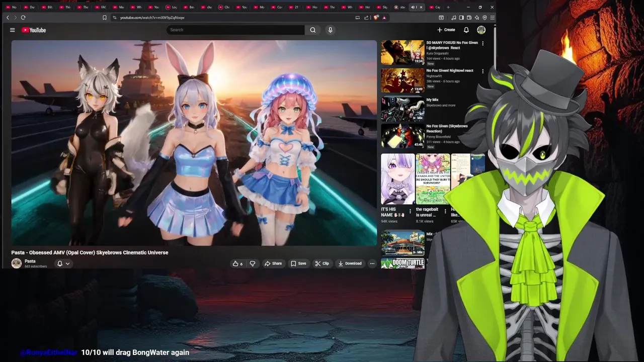Open options menu for 'IT'S HIS NAME' short

410,211
